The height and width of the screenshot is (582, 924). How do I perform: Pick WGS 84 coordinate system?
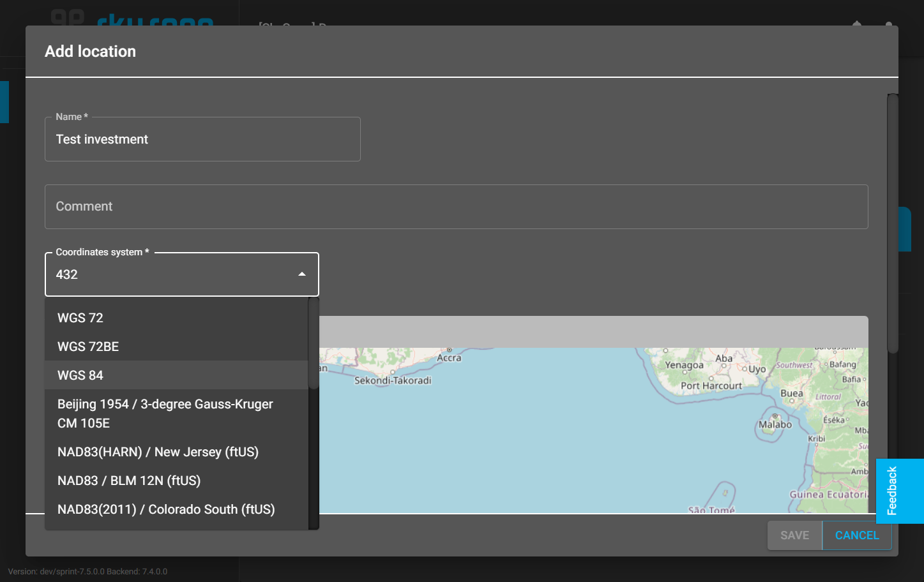pyautogui.click(x=177, y=375)
